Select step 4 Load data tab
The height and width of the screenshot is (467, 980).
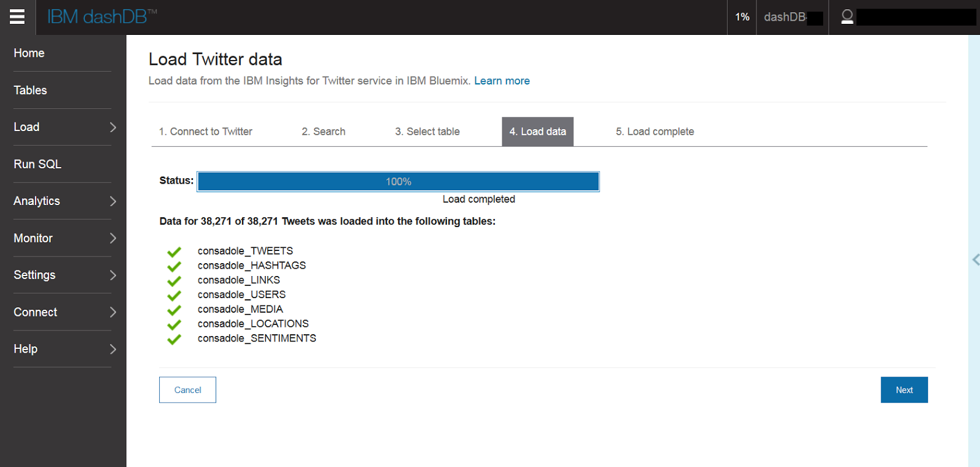click(x=538, y=132)
